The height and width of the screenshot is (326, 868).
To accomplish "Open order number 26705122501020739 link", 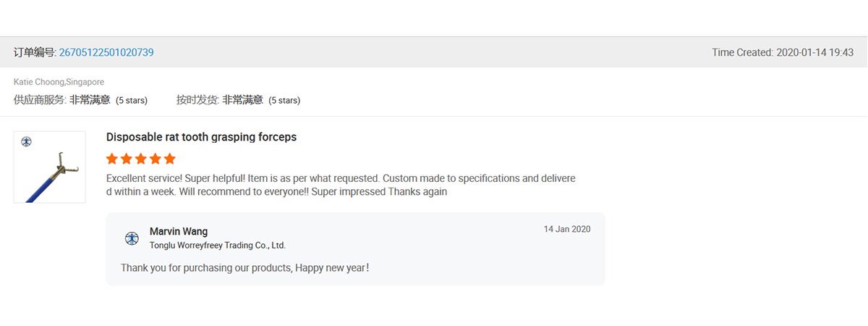I will coord(106,52).
